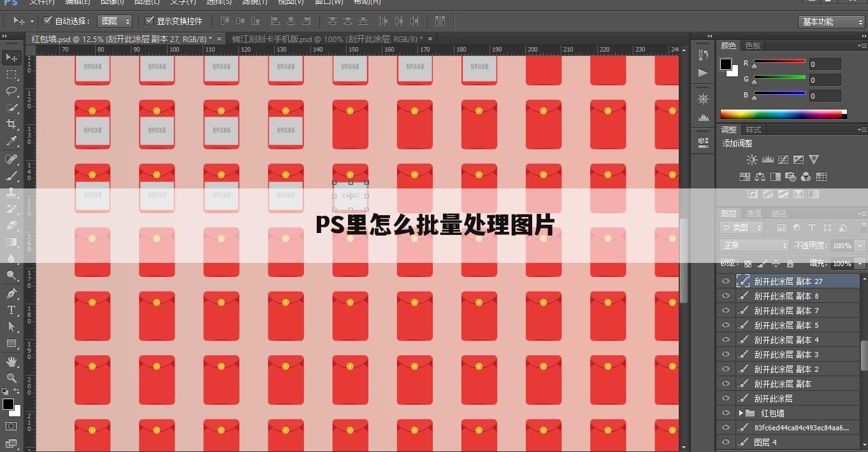
Task: Hide layer 刮开此涂层 副本 5
Action: tap(725, 325)
